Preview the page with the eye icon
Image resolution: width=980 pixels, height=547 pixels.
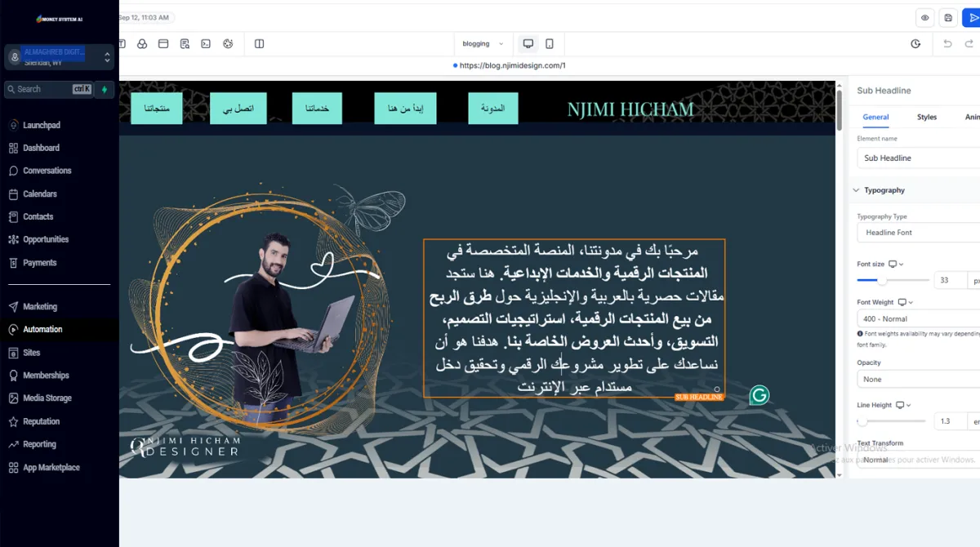[x=925, y=18]
